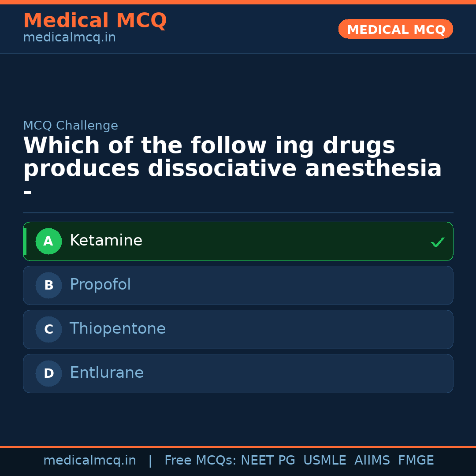This screenshot has width=476, height=476.
Task: Click the D letter circle icon
Action: click(x=48, y=374)
